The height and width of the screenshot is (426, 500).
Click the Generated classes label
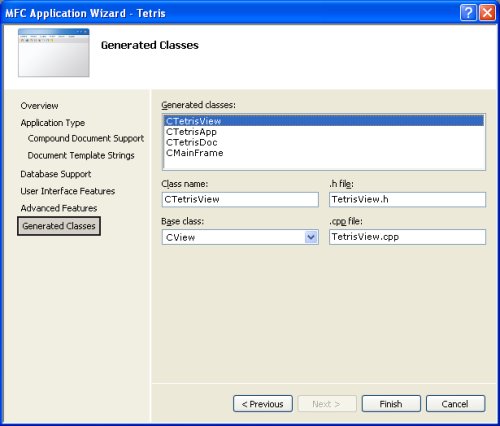click(198, 105)
